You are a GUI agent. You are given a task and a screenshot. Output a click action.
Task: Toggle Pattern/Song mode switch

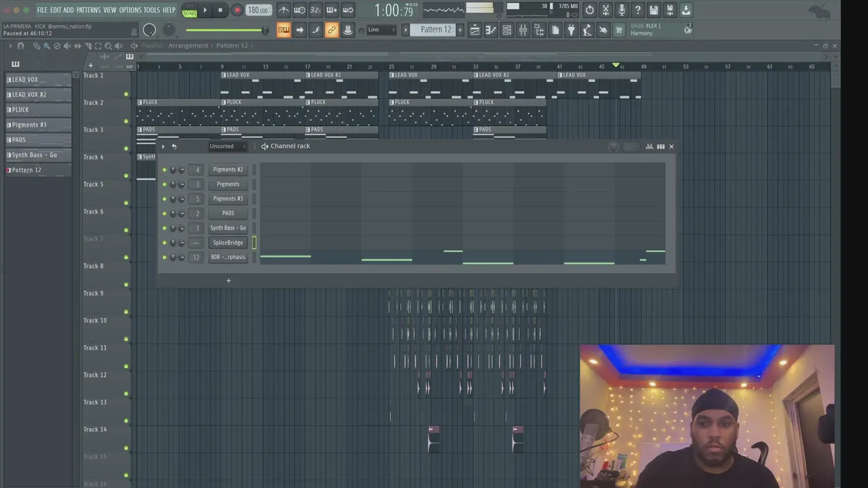[190, 10]
